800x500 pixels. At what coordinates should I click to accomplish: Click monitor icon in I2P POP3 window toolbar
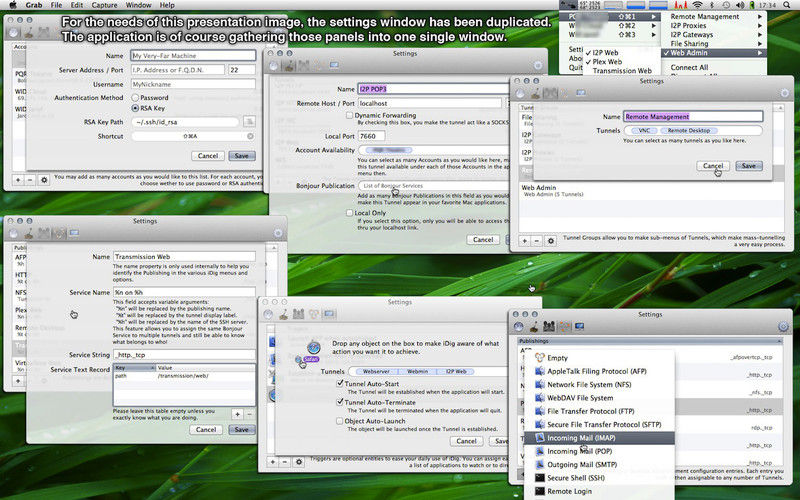point(334,65)
